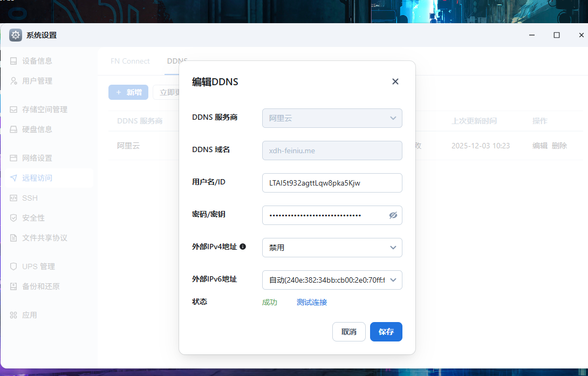Image resolution: width=588 pixels, height=376 pixels.
Task: Click inside the 用户名/ID input field
Action: click(x=332, y=182)
